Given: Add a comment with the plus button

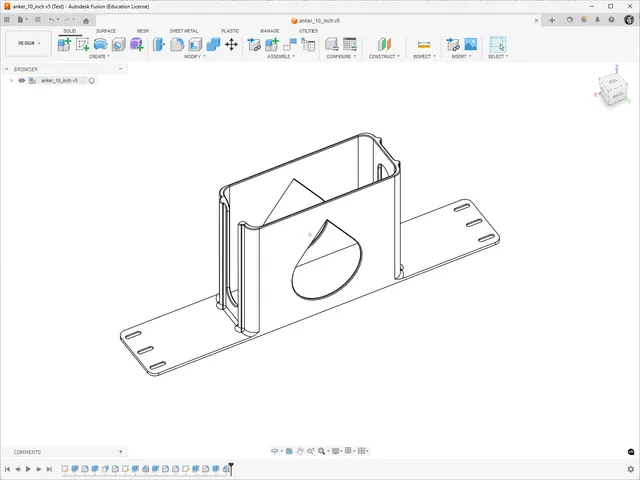Looking at the screenshot, I should 120,451.
